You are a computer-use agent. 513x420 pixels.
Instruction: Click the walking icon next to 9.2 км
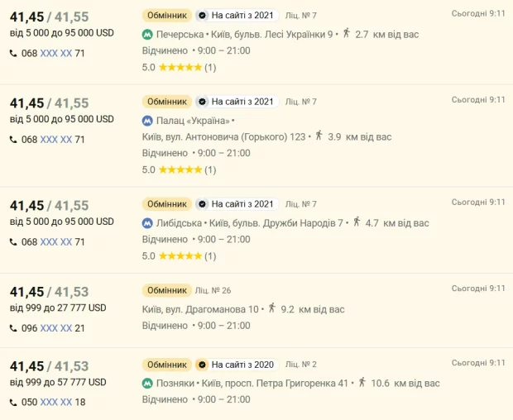coord(272,308)
